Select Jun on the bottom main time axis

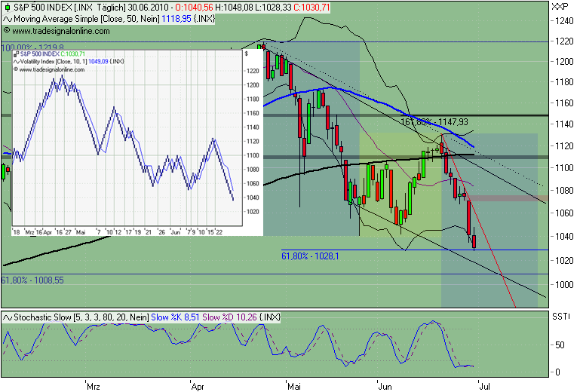tap(385, 387)
